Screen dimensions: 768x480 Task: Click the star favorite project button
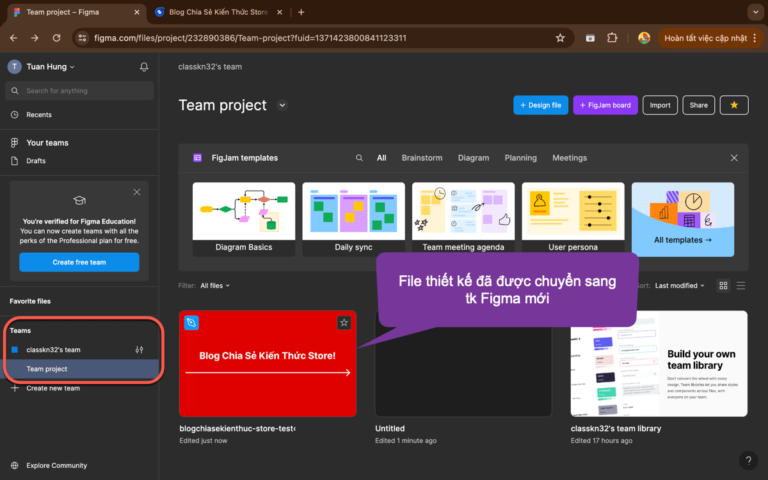(x=734, y=105)
